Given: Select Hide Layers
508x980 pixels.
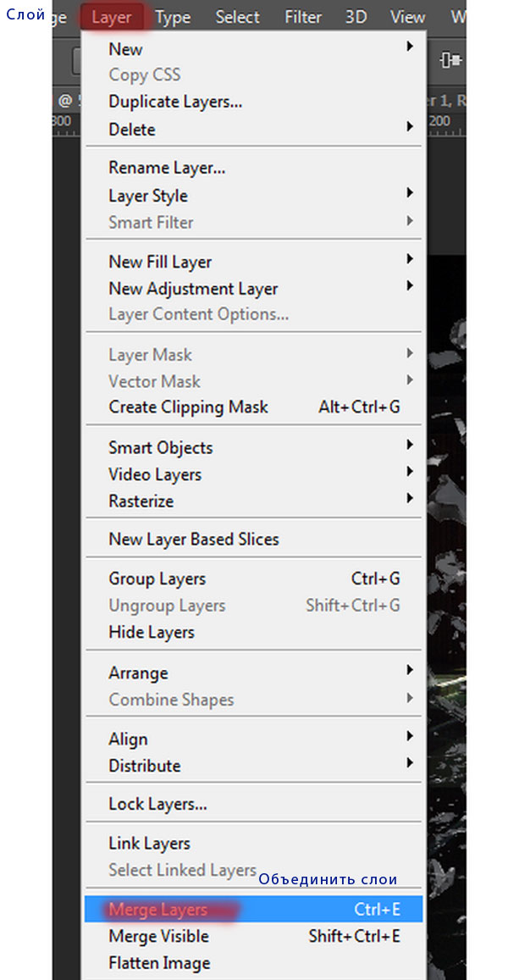Looking at the screenshot, I should 254,633.
